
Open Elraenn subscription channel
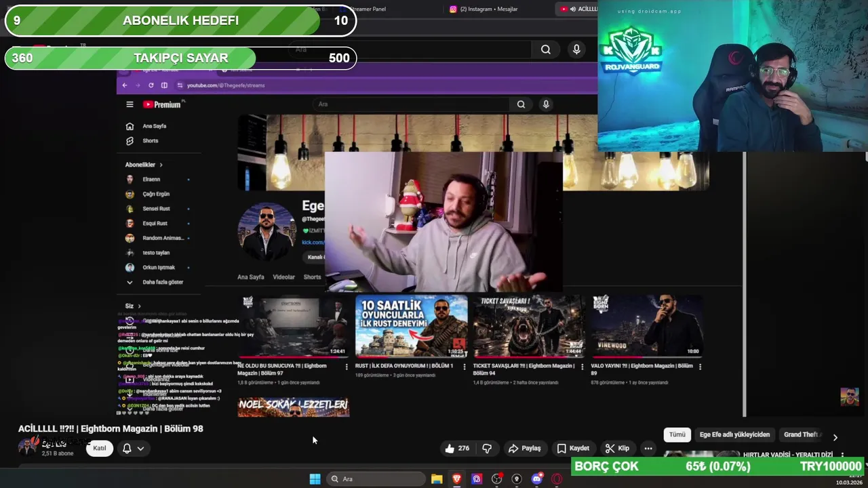pyautogui.click(x=151, y=180)
